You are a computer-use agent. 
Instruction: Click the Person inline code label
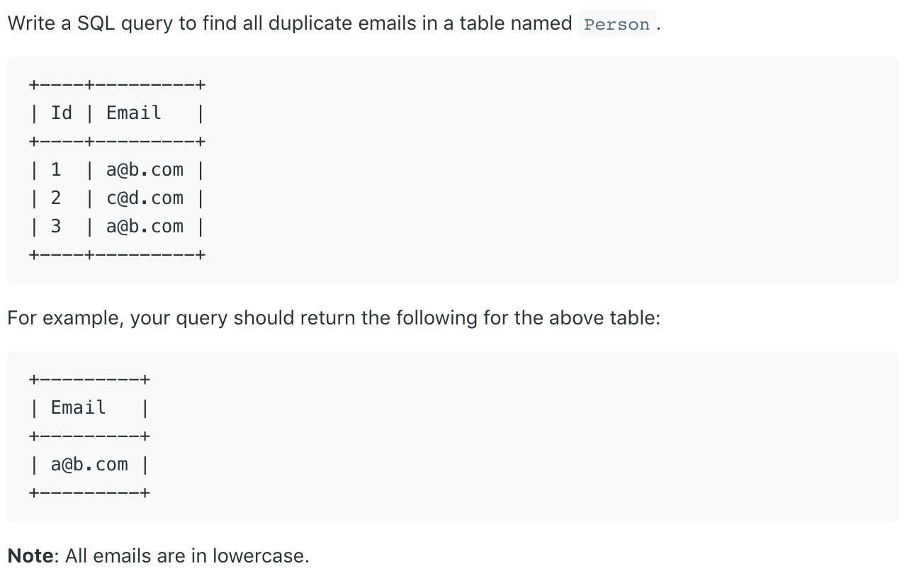pyautogui.click(x=616, y=25)
